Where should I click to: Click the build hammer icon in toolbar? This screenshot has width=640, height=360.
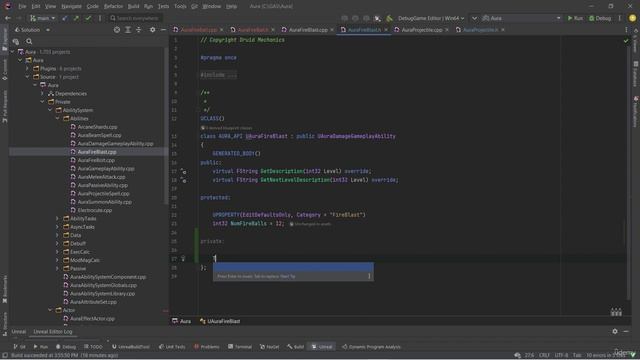[x=389, y=18]
